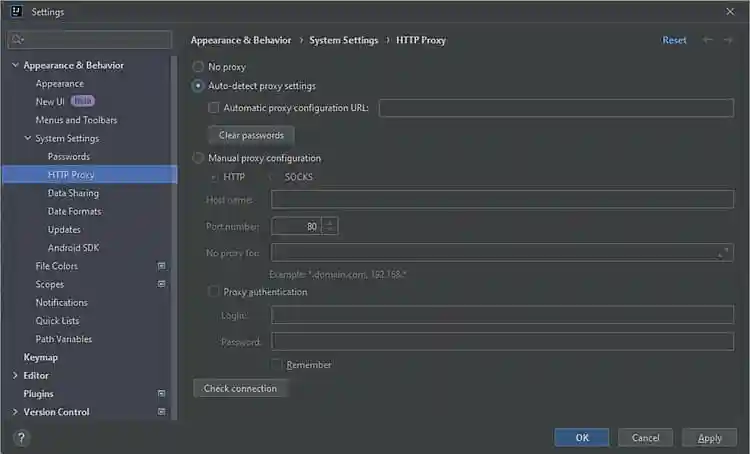Open Scopes settings page
The height and width of the screenshot is (454, 750).
click(50, 284)
